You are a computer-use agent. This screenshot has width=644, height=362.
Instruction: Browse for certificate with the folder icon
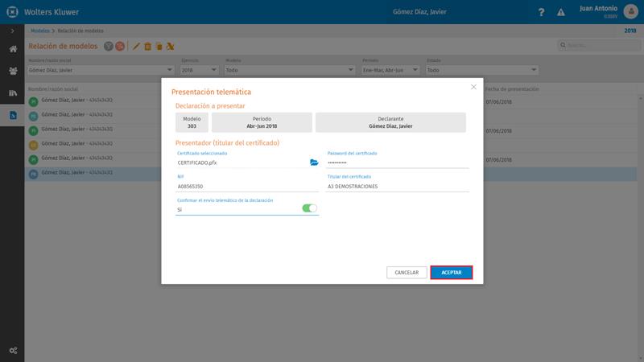click(314, 162)
